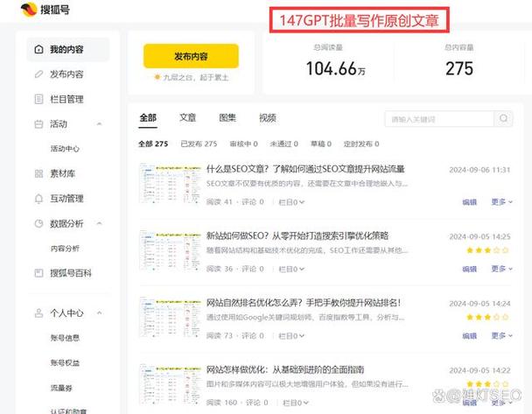Click the search magnifier icon
The height and width of the screenshot is (414, 532).
[x=503, y=118]
